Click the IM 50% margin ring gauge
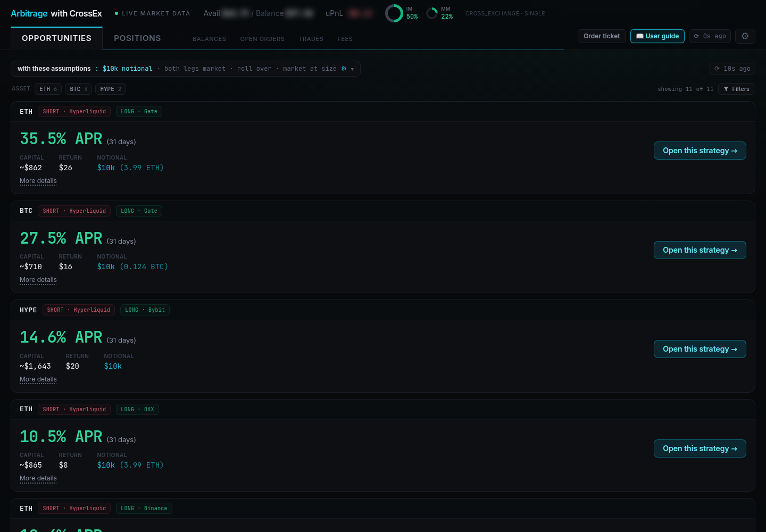This screenshot has width=766, height=532. coord(394,13)
